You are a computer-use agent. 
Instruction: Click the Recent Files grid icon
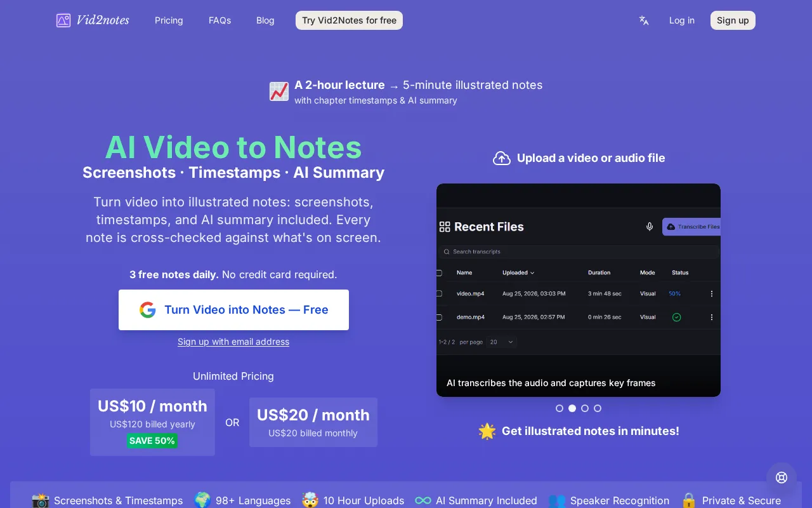[x=445, y=227]
